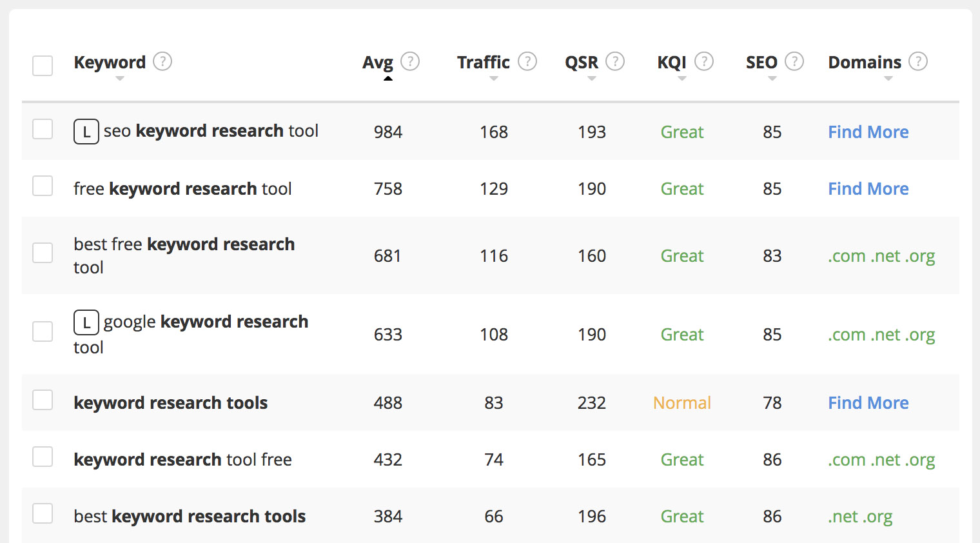Screen dimensions: 980x543
Task: Sort by the Traffic column arrow
Action: pos(494,79)
